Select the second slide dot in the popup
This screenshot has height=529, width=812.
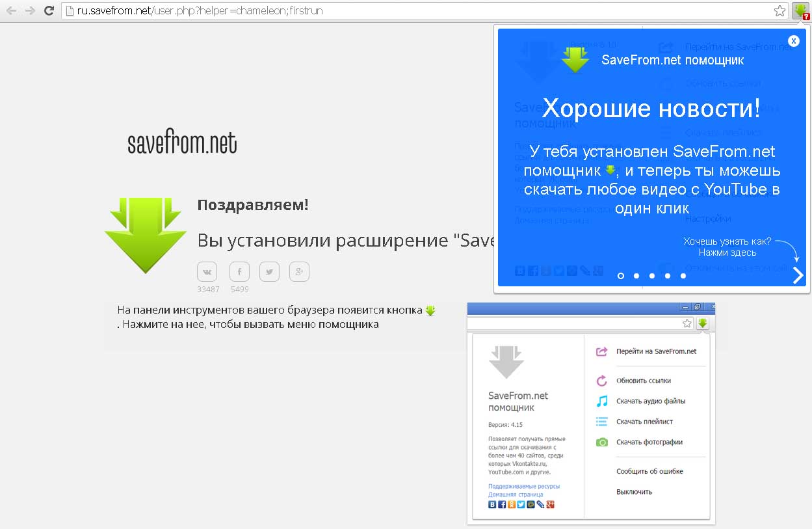636,276
